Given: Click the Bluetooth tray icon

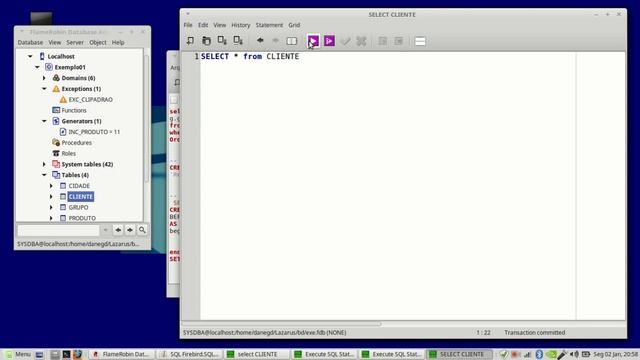Looking at the screenshot, I should 539,354.
